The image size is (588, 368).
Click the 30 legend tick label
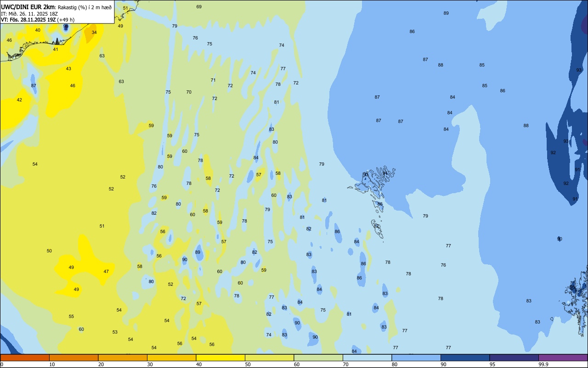[x=150, y=364]
